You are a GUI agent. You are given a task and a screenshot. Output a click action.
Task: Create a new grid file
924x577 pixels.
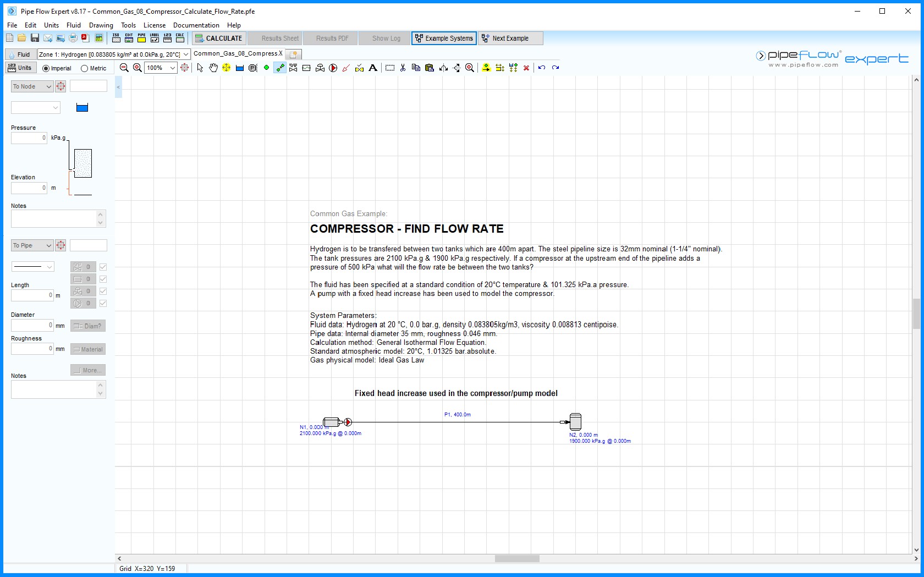click(9, 38)
